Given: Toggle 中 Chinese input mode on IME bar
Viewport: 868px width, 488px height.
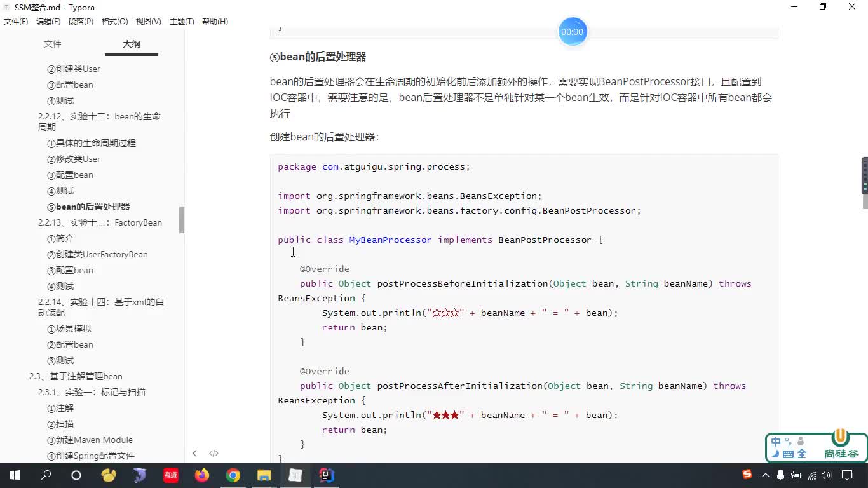Looking at the screenshot, I should [x=776, y=442].
